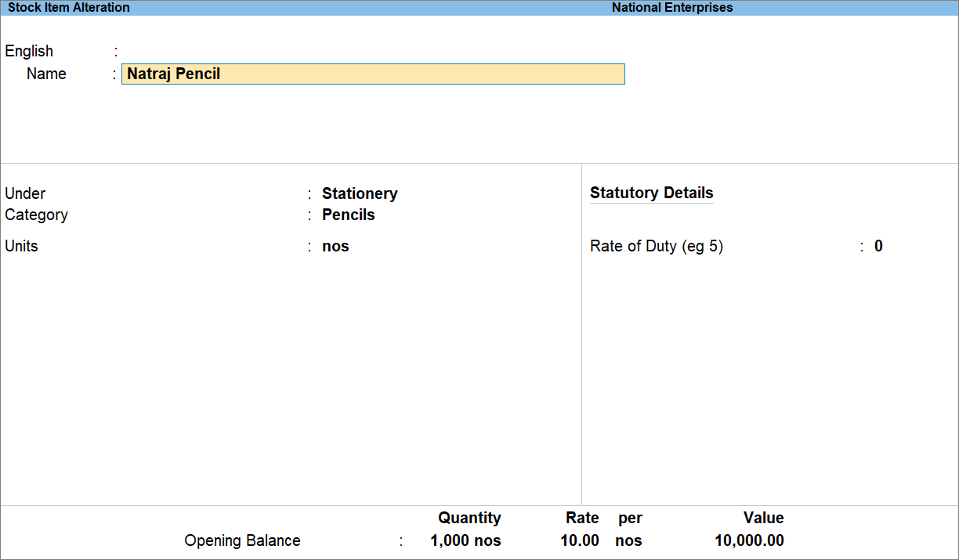Click the Statutory Details heading
This screenshot has width=959, height=560.
[652, 193]
